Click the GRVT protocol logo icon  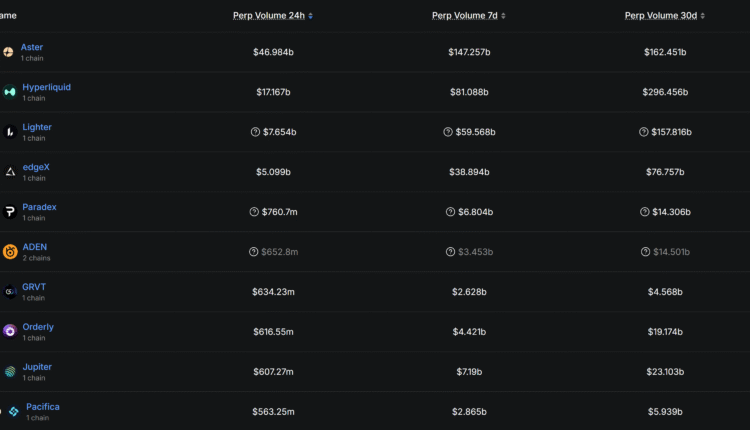10,291
